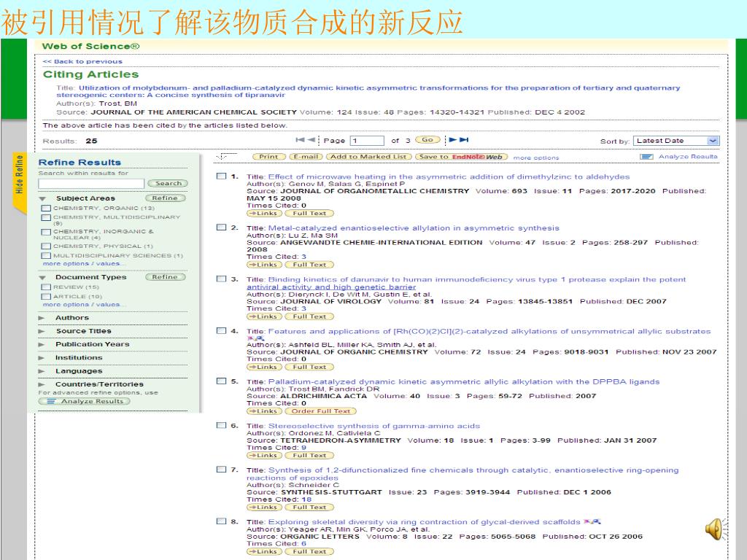Click Full Text button for result 8
This screenshot has width=747, height=560.
(309, 551)
